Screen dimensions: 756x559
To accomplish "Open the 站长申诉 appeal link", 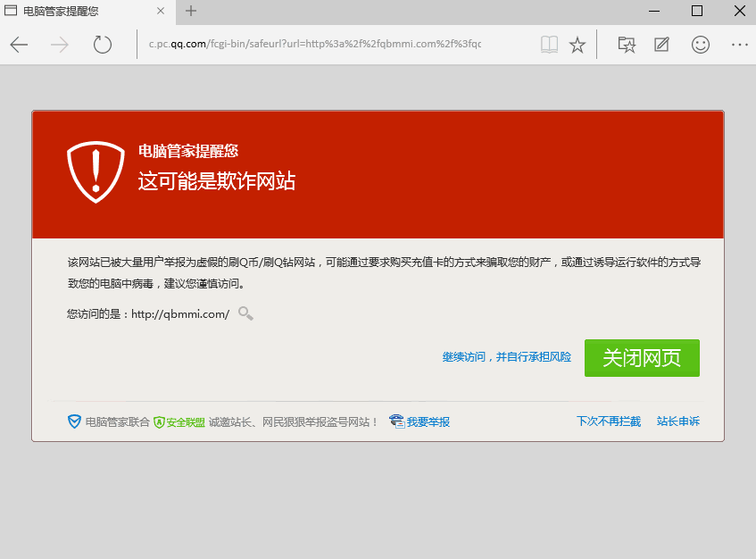I will [677, 421].
